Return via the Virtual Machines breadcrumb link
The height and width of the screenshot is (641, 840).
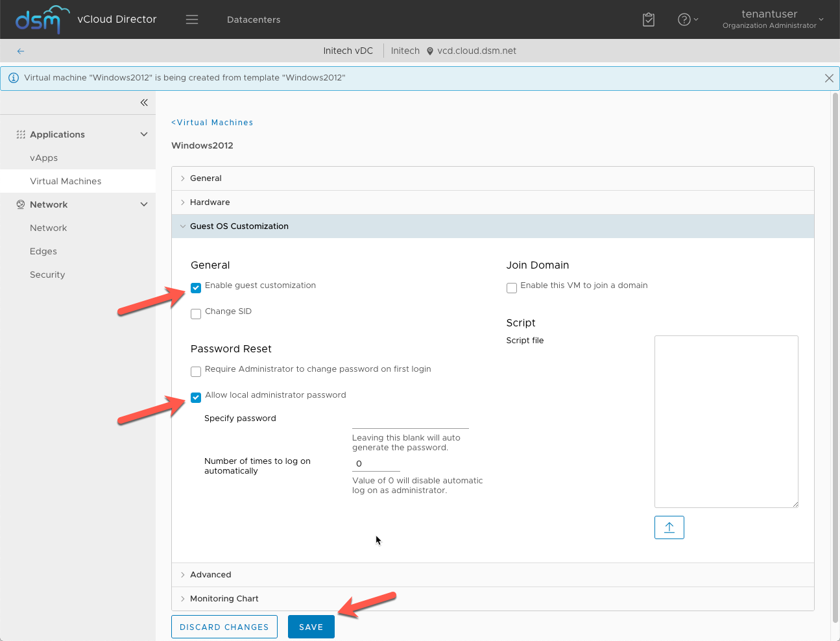coord(212,123)
